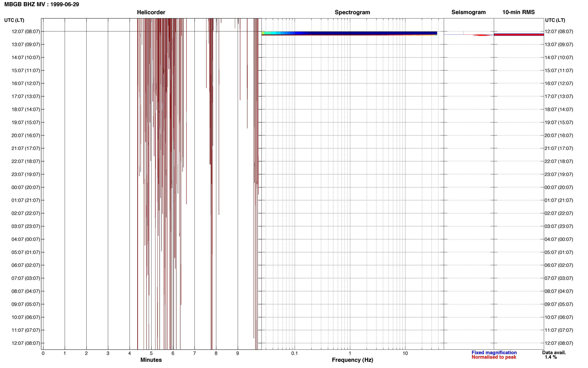Click 09:07 (05:07) on the right time axis
588x368 pixels.
coord(559,304)
